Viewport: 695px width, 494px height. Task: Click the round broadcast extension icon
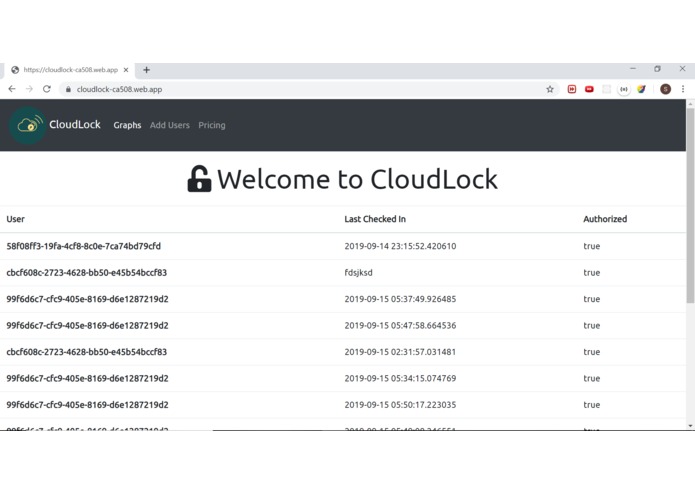624,89
